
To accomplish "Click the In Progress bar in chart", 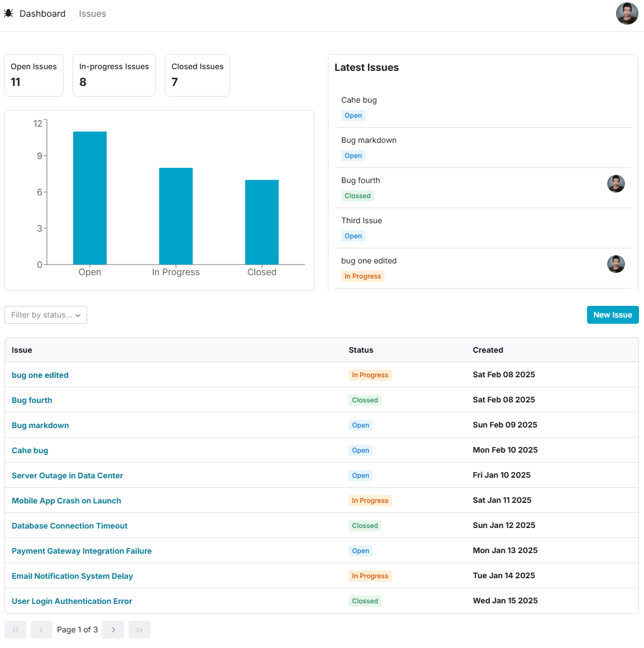I will pos(176,216).
